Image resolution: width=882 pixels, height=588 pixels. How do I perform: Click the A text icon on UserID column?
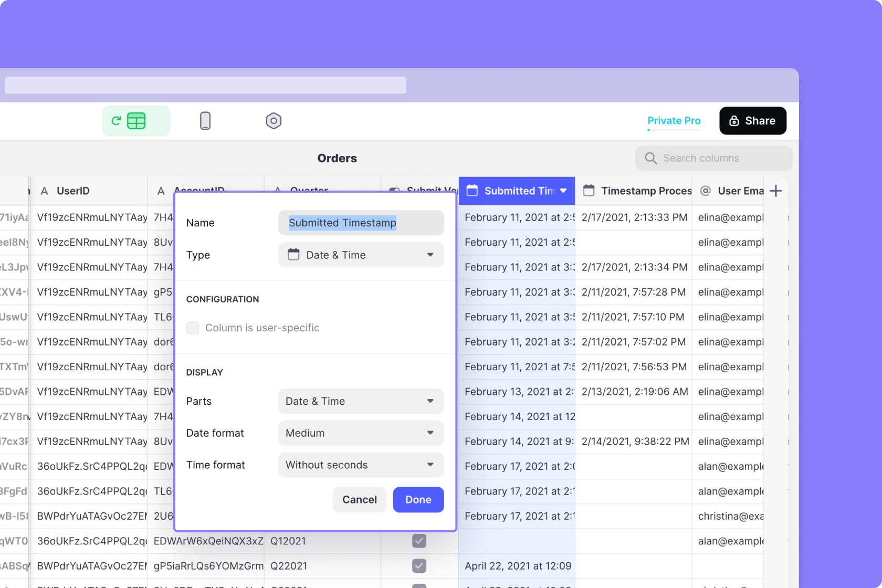[x=44, y=191]
